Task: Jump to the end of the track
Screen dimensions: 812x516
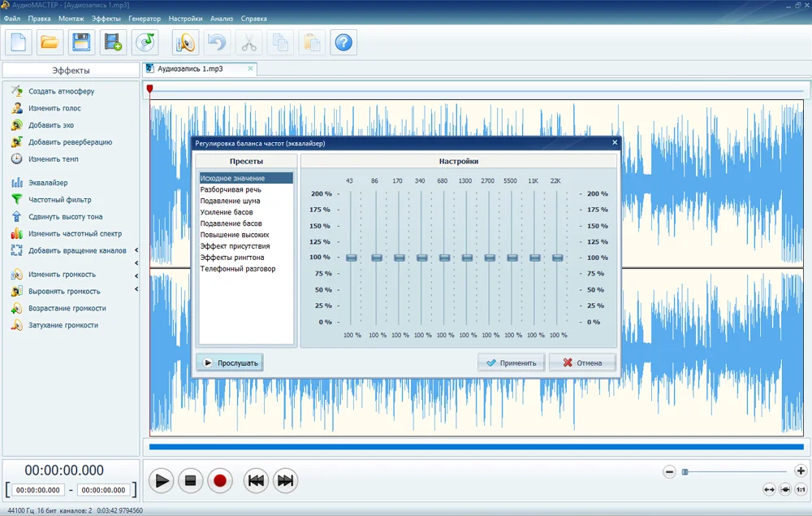Action: point(285,480)
